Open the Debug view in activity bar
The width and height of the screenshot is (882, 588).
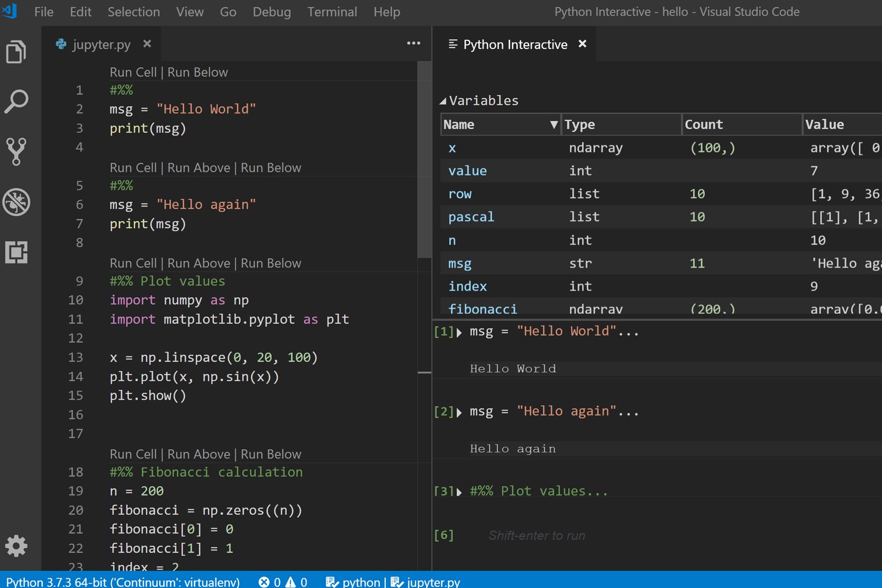(x=16, y=202)
